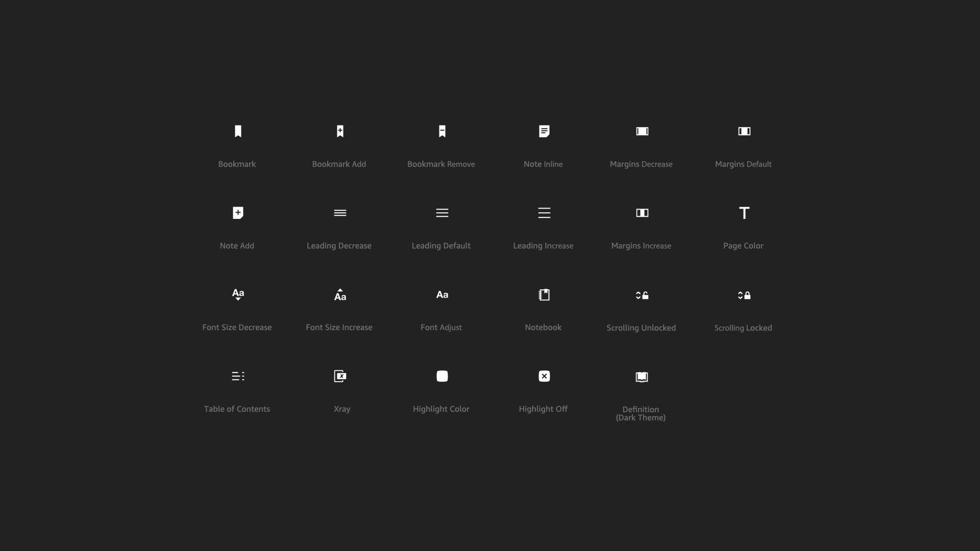Image resolution: width=980 pixels, height=551 pixels.
Task: Select the Bookmark Add icon
Action: click(340, 131)
